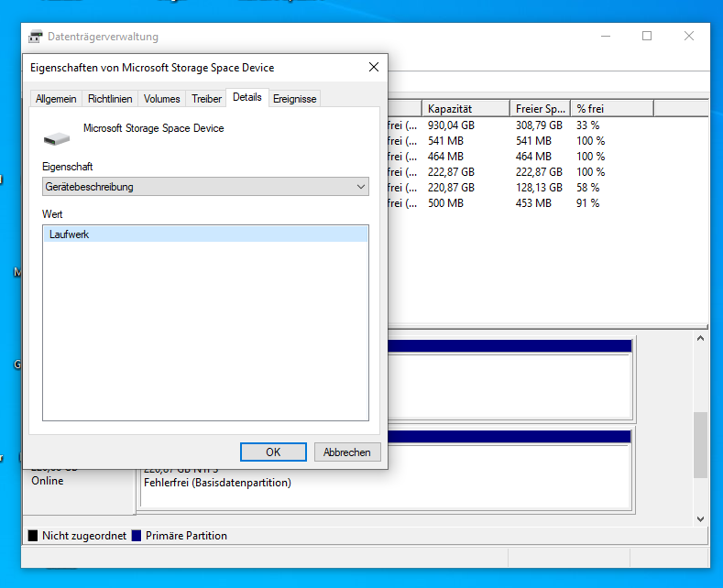Open the Volumes tab
Screen dimensions: 723x588
click(162, 99)
